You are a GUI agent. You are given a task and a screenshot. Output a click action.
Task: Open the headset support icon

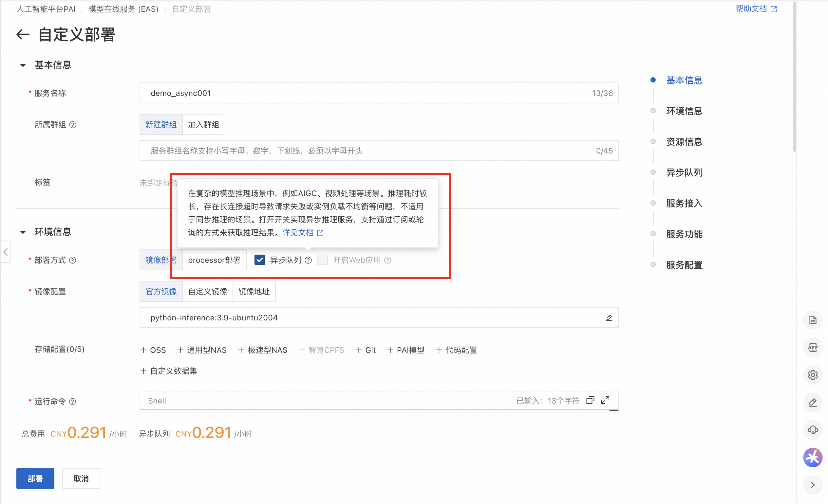[813, 430]
